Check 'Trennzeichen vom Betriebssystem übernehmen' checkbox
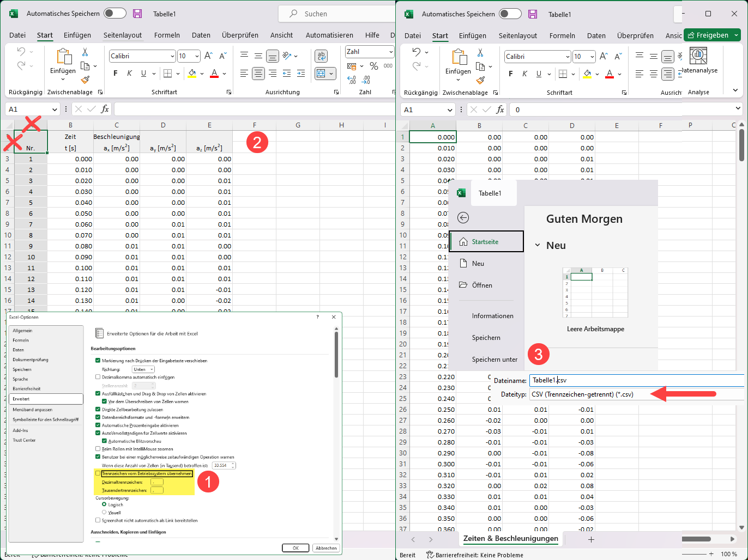Viewport: 748px width, 560px height. (98, 473)
